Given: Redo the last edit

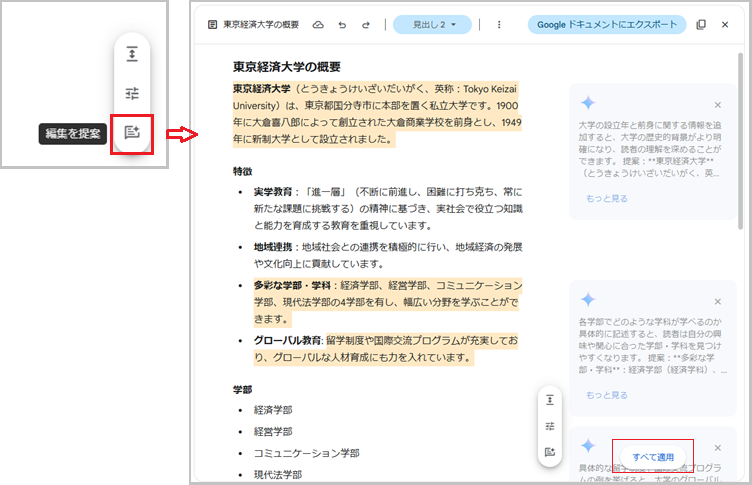Looking at the screenshot, I should click(365, 25).
